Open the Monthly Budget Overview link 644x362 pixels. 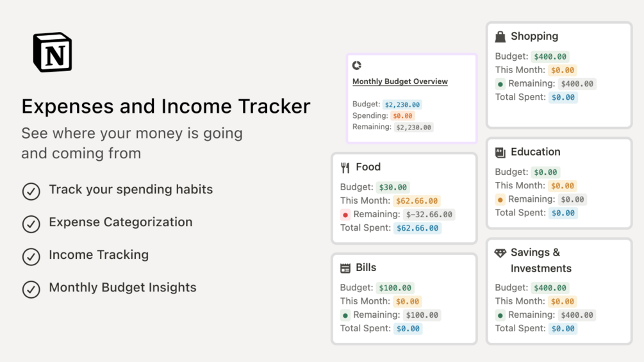click(x=400, y=81)
